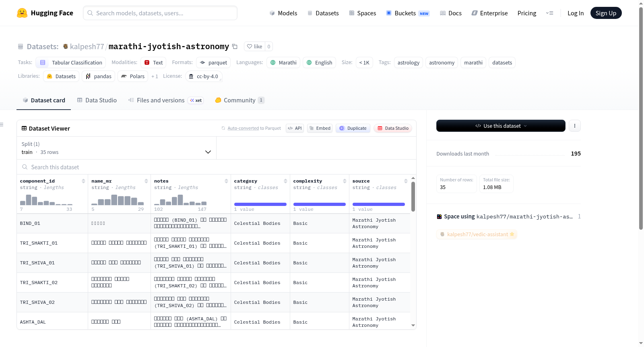644x347 pixels.
Task: Click the dataset table vertical scrollbar
Action: coord(413,196)
